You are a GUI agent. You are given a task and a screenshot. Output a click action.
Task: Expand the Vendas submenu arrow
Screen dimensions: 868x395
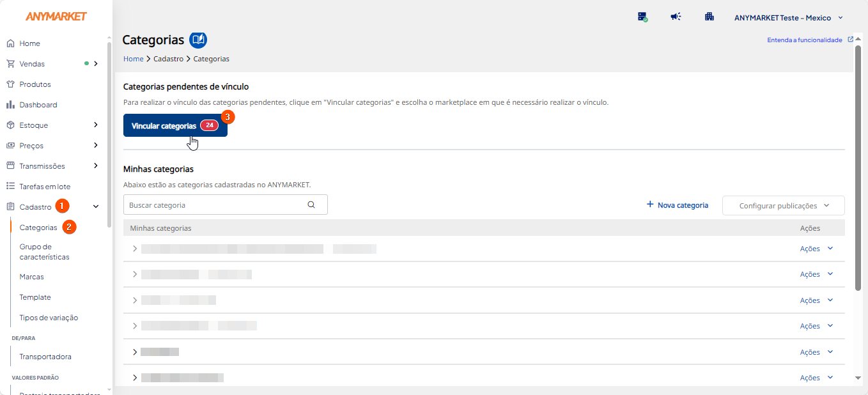pos(96,64)
